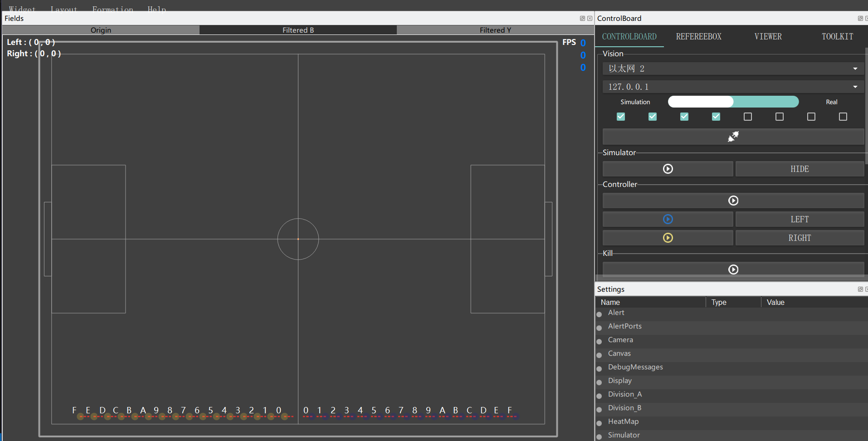The image size is (868, 441).
Task: Toggle the Simulation/Real mode switch
Action: tap(733, 102)
